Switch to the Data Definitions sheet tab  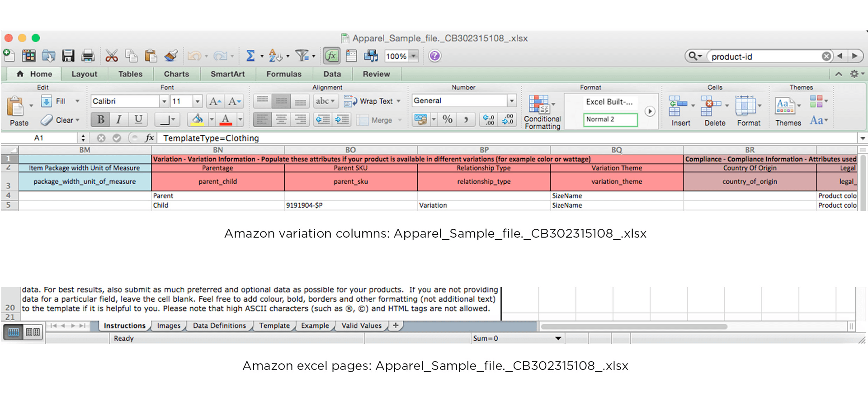tap(220, 326)
